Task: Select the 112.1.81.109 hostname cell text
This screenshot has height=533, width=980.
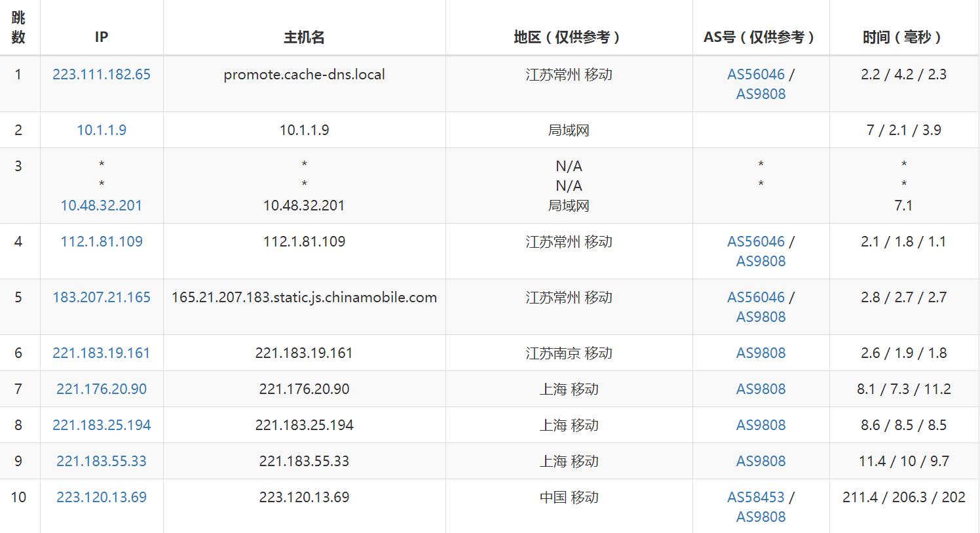Action: click(x=304, y=241)
